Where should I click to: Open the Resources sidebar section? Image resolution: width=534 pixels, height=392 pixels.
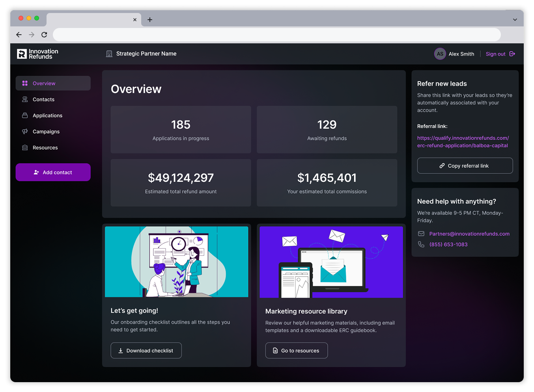(x=45, y=148)
